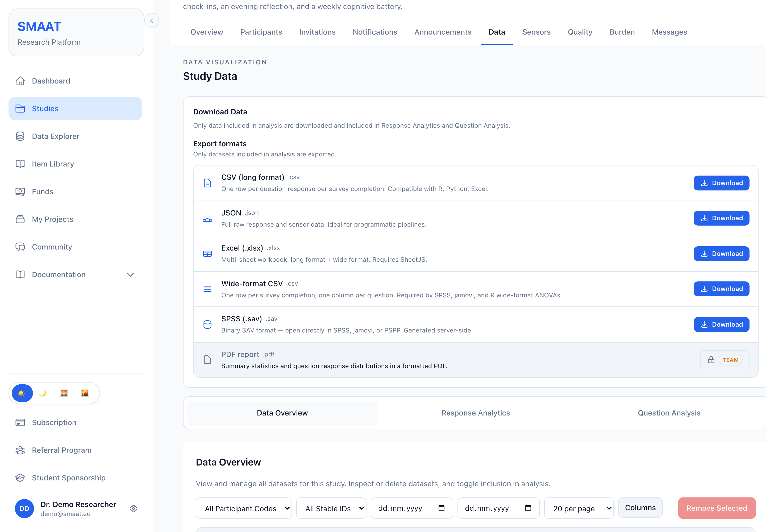Click the CSV long format file icon
The image size is (766, 532).
[207, 183]
